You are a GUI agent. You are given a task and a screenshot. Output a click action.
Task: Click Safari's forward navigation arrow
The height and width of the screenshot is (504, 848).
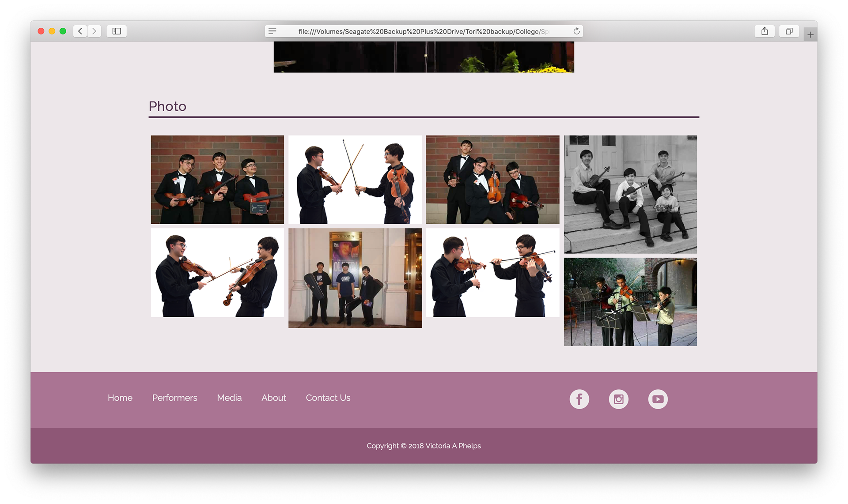94,31
